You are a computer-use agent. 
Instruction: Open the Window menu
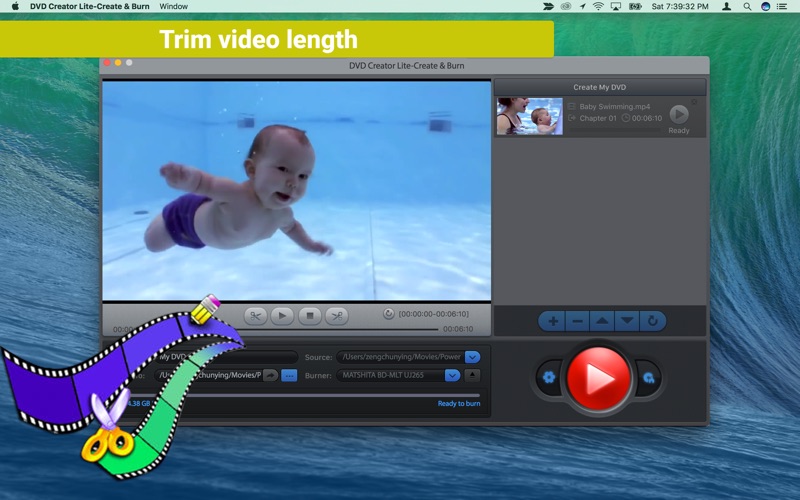click(x=173, y=7)
